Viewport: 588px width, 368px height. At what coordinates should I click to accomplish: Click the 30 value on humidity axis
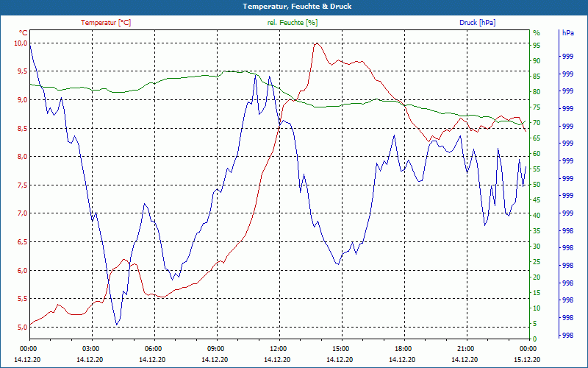[x=537, y=247]
